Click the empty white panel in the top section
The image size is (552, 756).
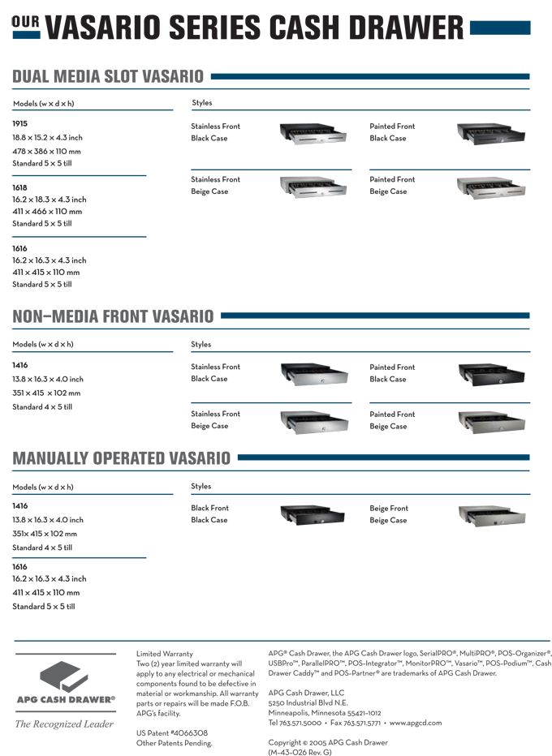click(414, 256)
